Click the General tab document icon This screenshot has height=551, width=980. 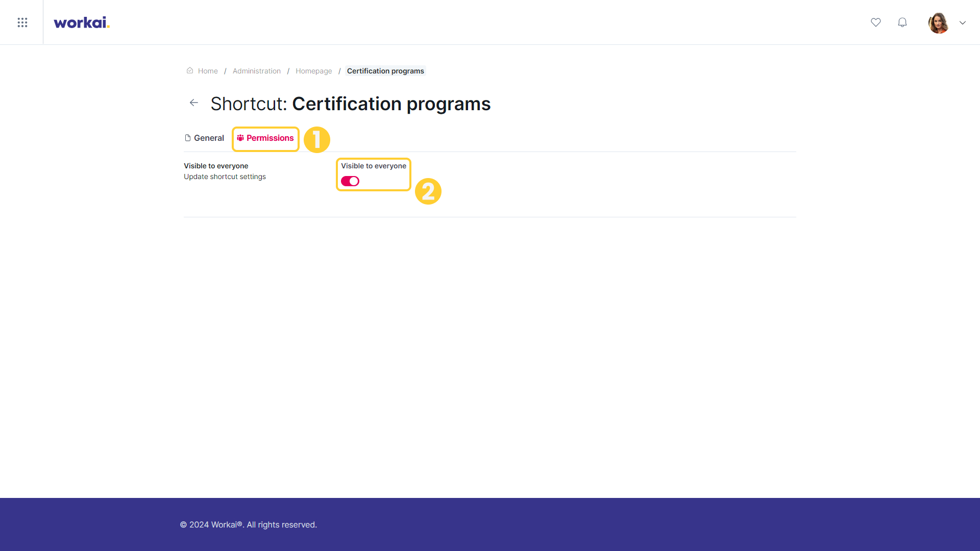tap(188, 138)
